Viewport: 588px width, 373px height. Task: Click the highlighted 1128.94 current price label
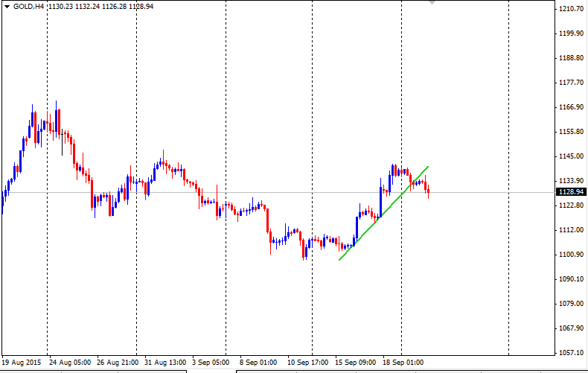click(x=571, y=192)
